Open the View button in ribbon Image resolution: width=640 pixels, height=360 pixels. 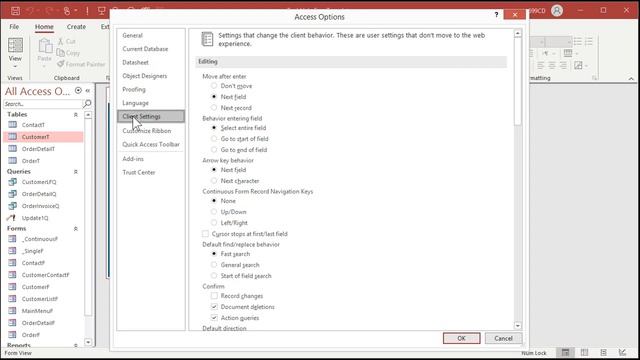click(x=15, y=53)
